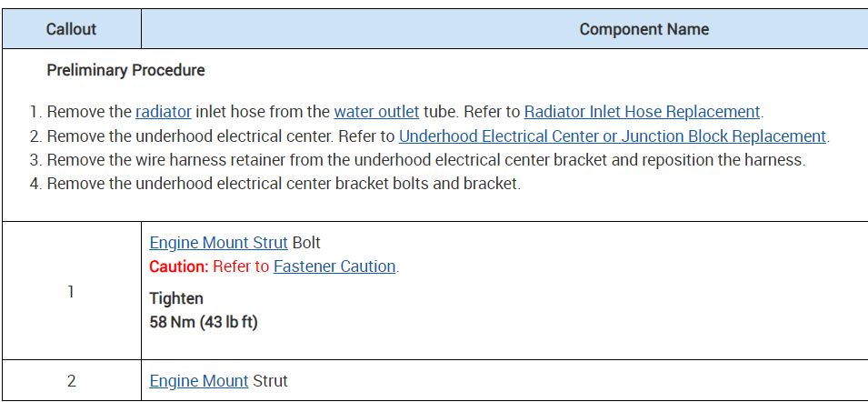
Task: Click the red "Caution:" label
Action: pyautogui.click(x=179, y=266)
